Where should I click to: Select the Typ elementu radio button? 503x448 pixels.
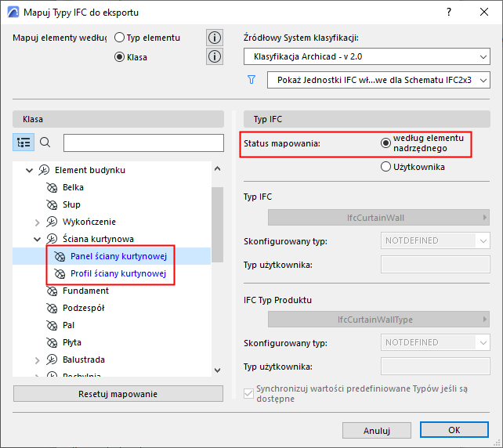[x=119, y=38]
